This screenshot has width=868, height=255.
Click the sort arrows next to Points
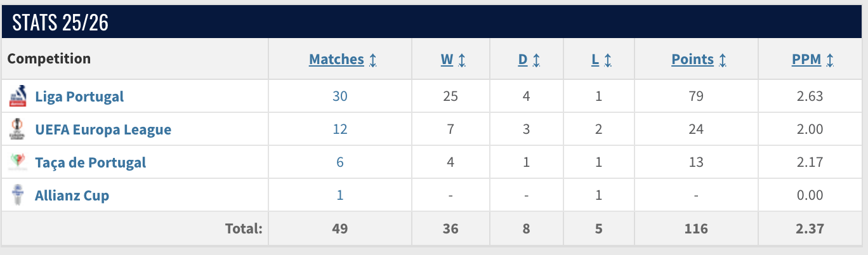click(x=723, y=60)
